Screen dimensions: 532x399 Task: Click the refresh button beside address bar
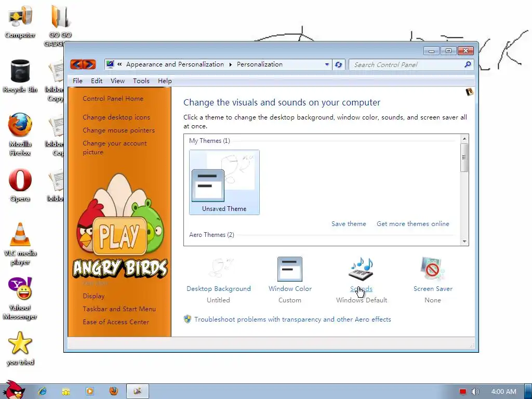point(338,64)
